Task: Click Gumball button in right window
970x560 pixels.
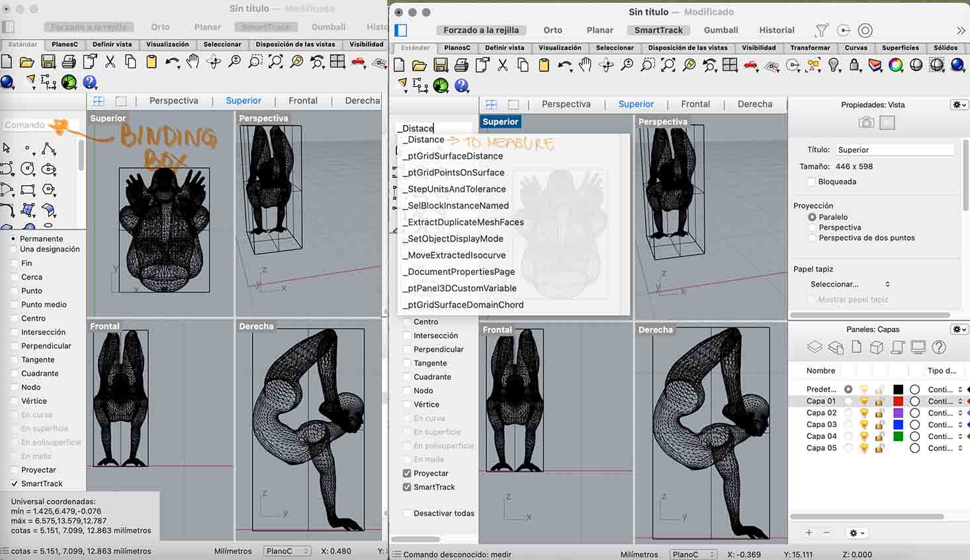Action: click(x=721, y=30)
